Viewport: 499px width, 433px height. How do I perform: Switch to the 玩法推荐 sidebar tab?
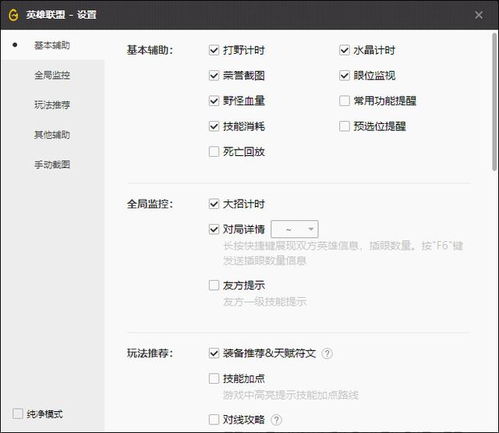52,105
